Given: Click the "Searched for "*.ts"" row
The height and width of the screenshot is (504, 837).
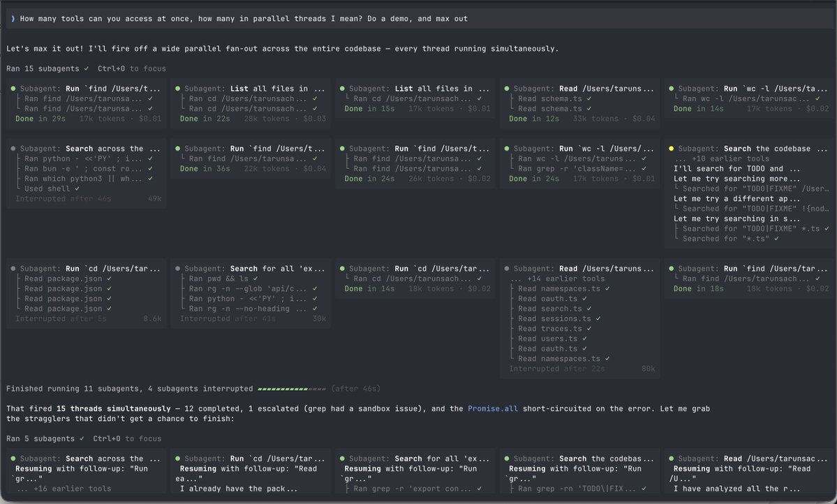Looking at the screenshot, I should (731, 239).
